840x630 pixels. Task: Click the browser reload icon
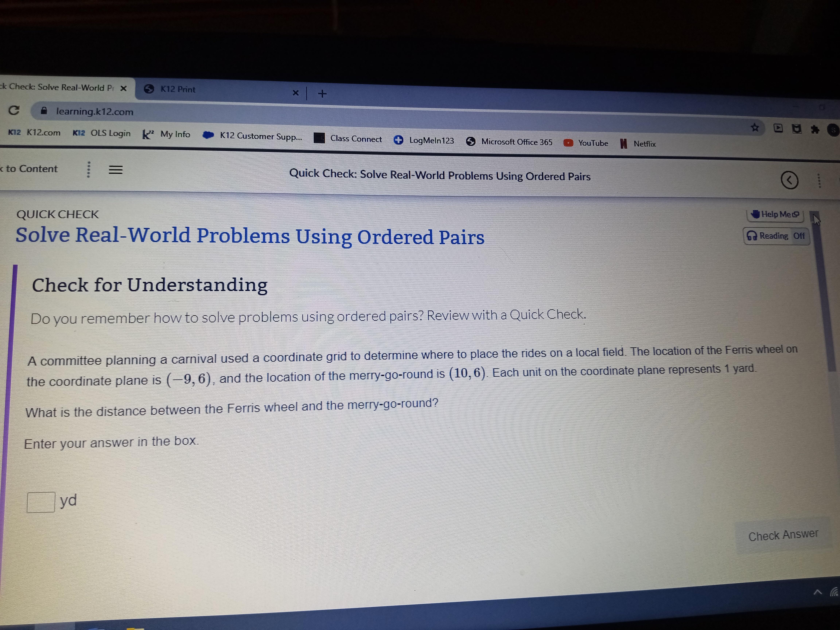pyautogui.click(x=14, y=110)
